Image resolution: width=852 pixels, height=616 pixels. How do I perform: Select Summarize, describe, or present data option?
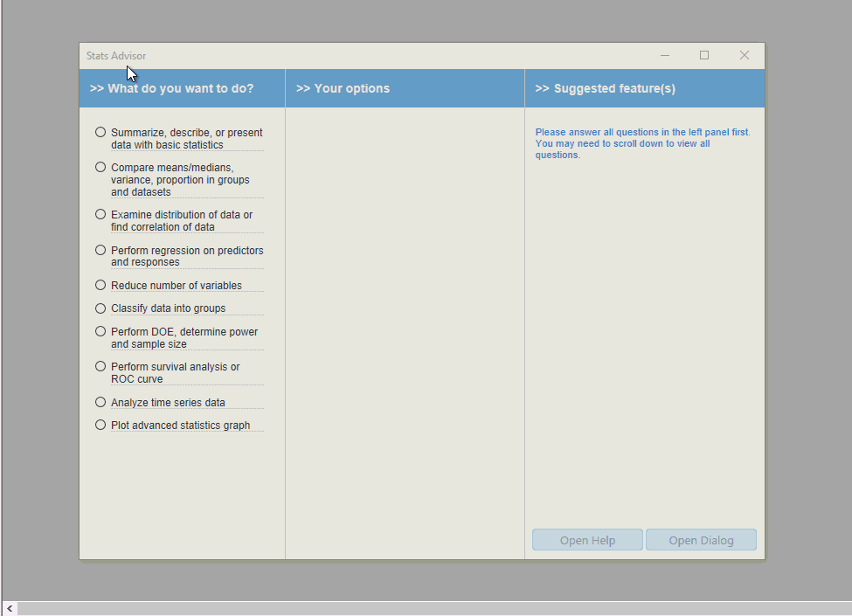click(100, 133)
